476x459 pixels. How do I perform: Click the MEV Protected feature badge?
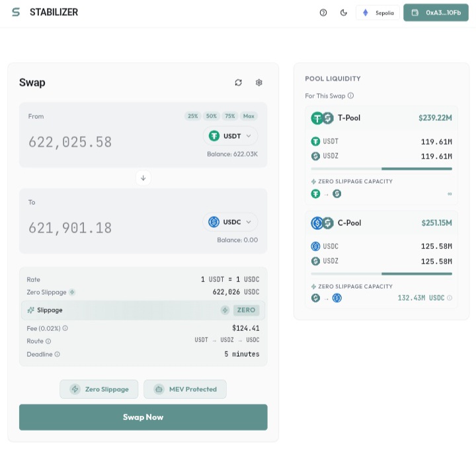click(185, 389)
